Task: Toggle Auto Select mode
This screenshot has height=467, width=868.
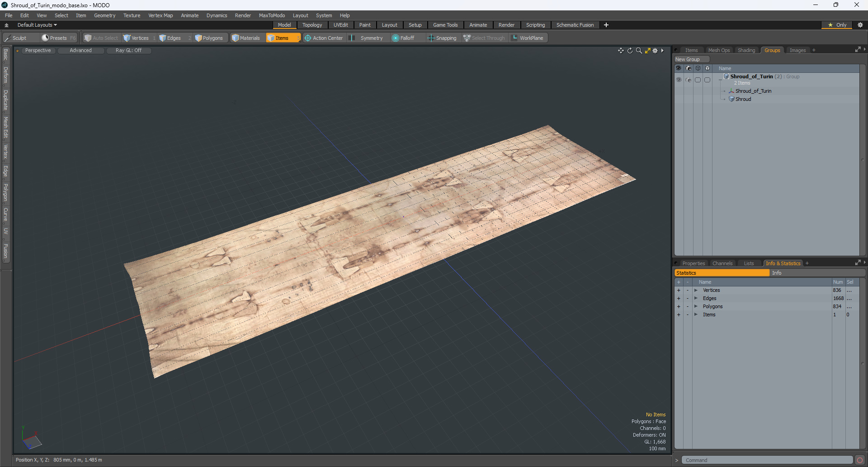Action: [x=101, y=38]
